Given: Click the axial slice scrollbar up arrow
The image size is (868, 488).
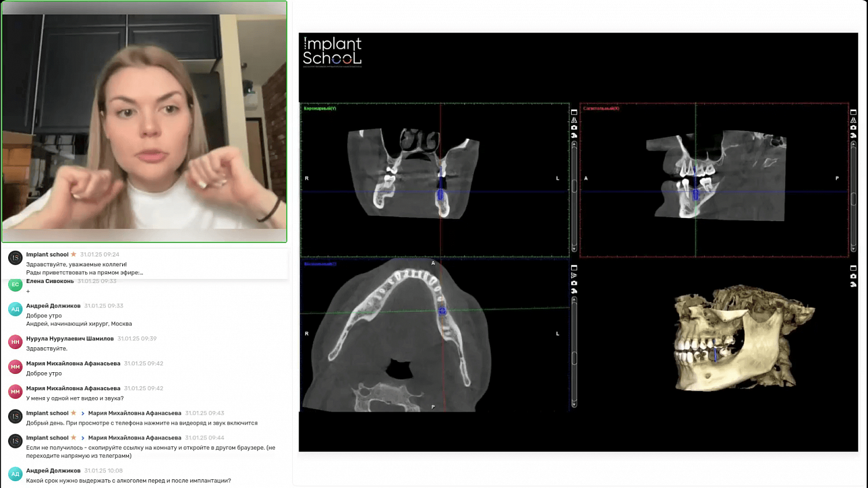Looking at the screenshot, I should [574, 300].
